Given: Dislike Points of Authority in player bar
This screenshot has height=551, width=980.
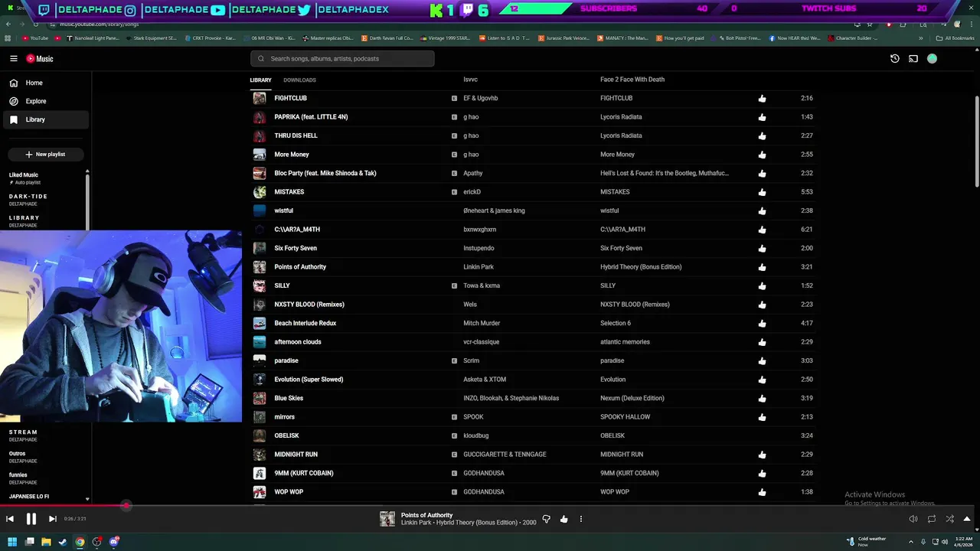Looking at the screenshot, I should click(x=546, y=519).
